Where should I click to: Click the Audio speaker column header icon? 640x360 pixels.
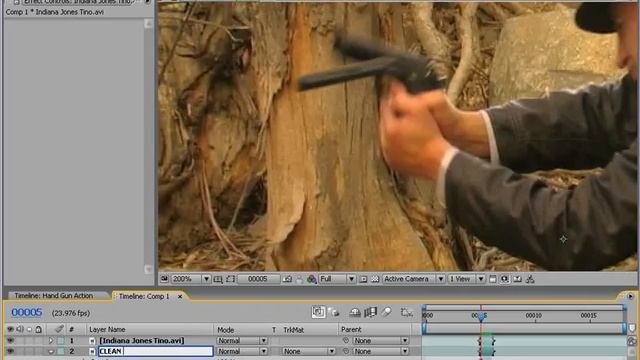[x=20, y=329]
